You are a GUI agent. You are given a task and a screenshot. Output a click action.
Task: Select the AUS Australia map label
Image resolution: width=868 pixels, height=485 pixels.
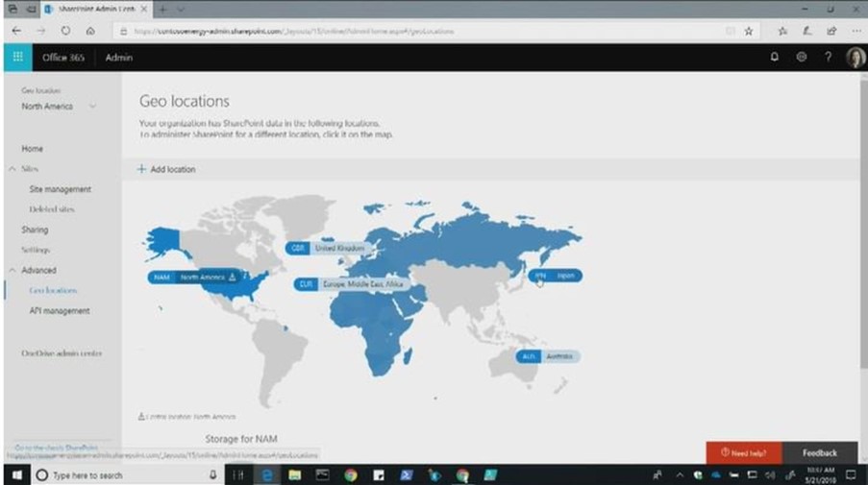coord(548,356)
